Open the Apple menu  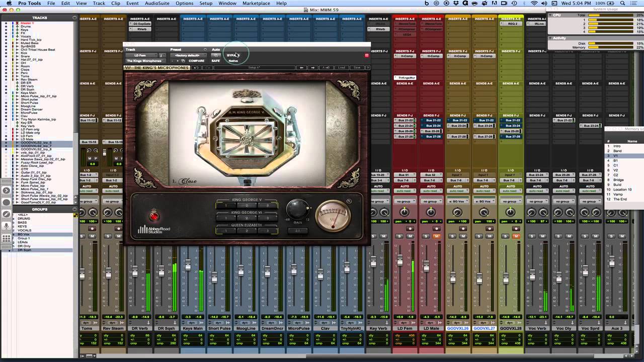pyautogui.click(x=9, y=4)
